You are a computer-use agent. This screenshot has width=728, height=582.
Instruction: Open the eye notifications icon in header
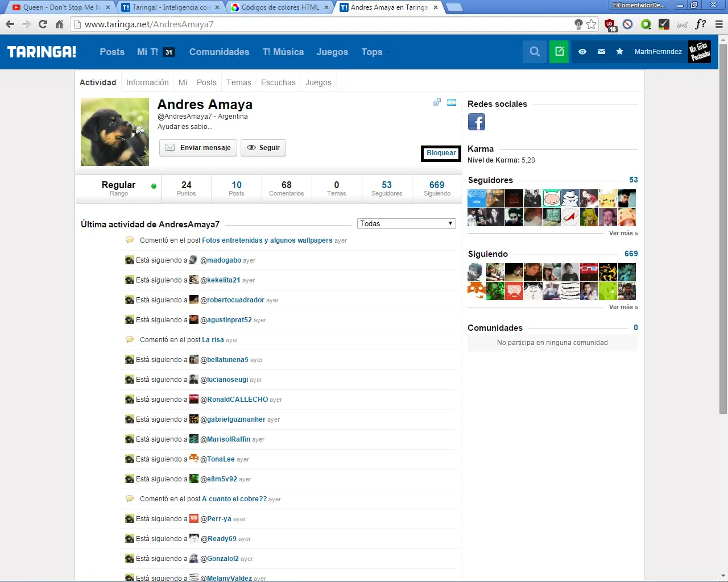coord(582,52)
